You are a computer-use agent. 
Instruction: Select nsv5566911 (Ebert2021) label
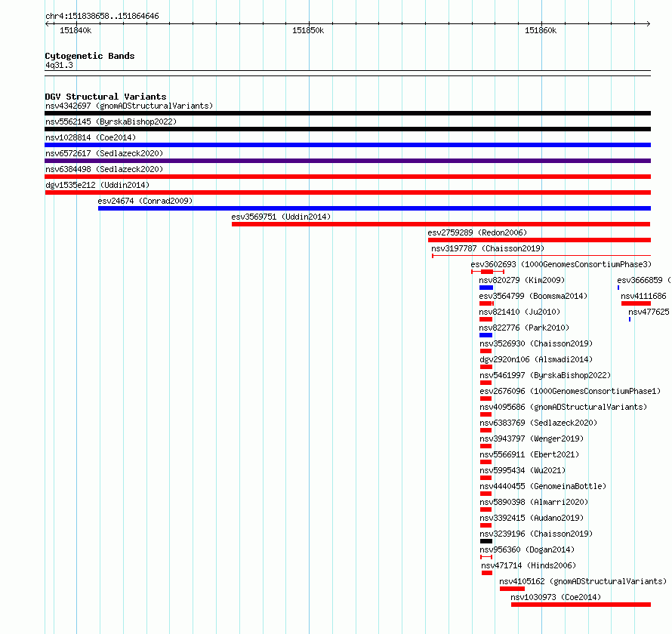[529, 454]
